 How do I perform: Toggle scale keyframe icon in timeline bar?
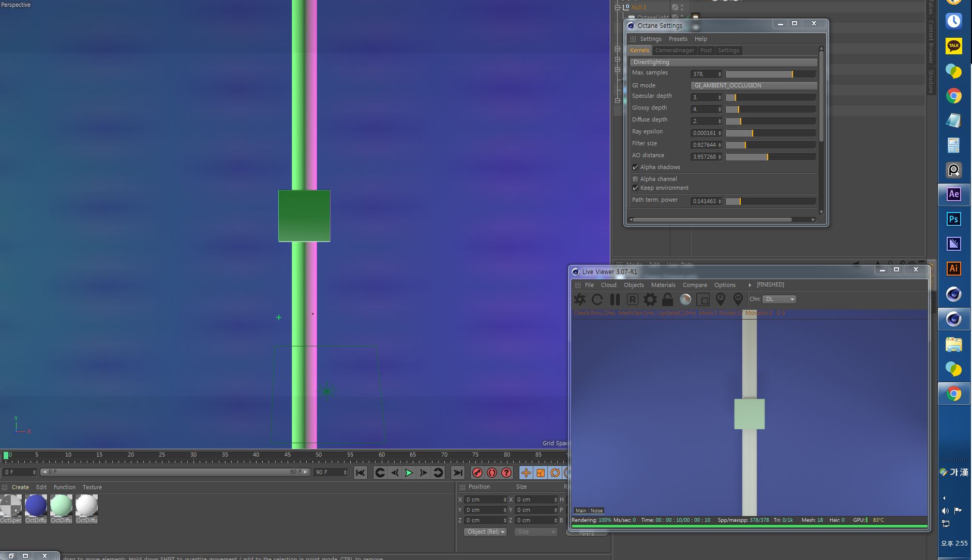(x=541, y=473)
